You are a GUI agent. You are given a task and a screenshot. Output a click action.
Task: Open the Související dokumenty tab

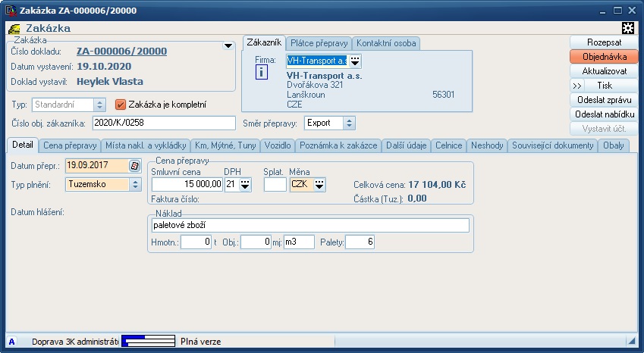[x=553, y=145]
